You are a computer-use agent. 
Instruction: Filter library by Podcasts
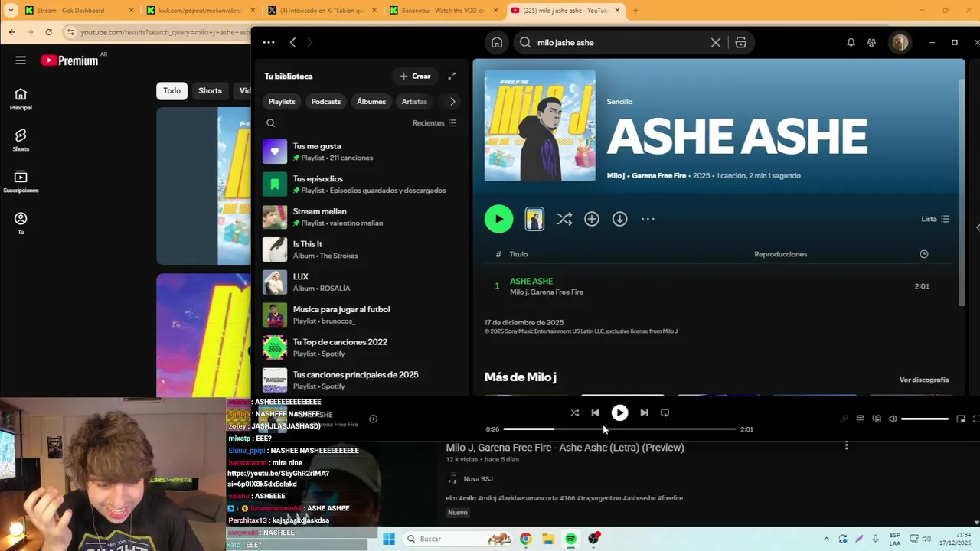point(326,102)
